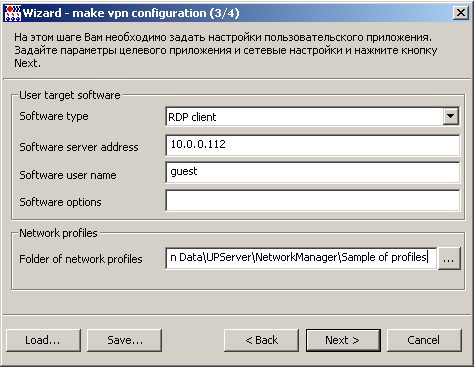Expand the Software type dropdown arrow

click(451, 116)
